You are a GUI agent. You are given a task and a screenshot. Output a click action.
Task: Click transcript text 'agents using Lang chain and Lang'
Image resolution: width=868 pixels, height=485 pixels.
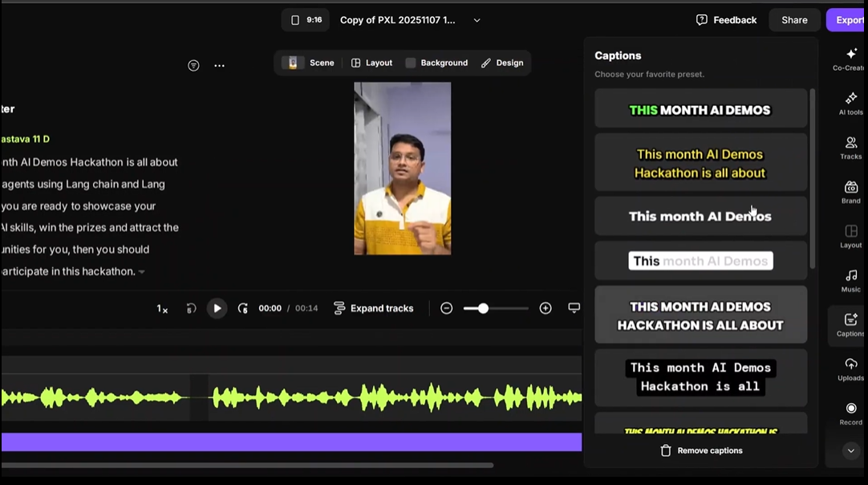(83, 184)
